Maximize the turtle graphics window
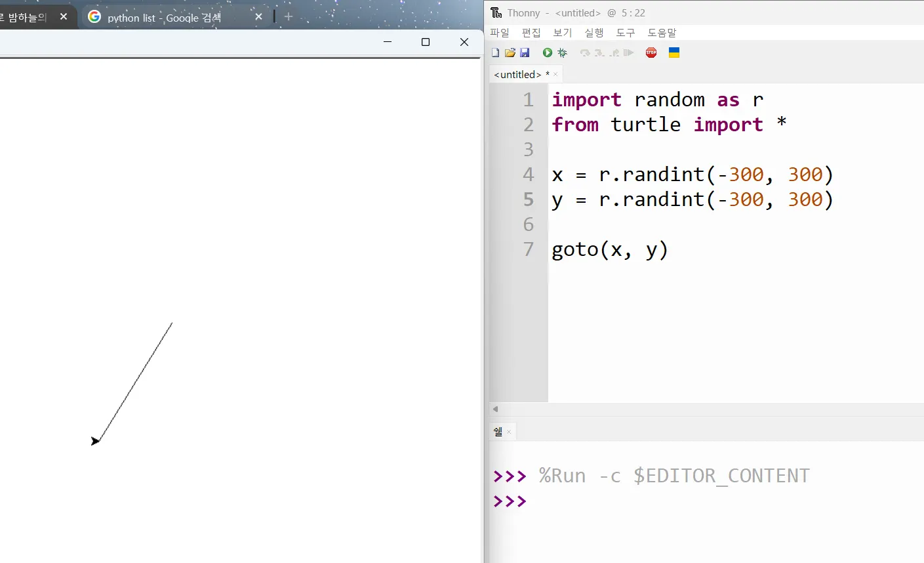This screenshot has height=563, width=924. [x=426, y=42]
